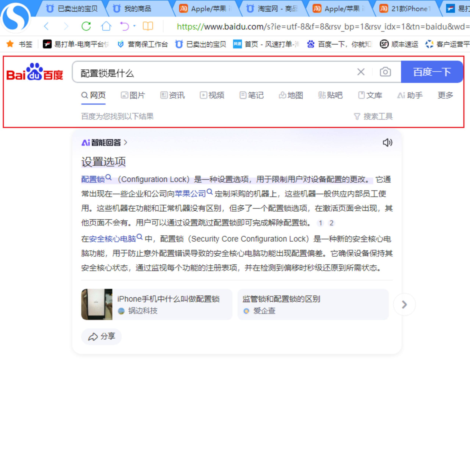The height and width of the screenshot is (476, 470).
Task: Open the 苹果公司 hyperlink in answer
Action: point(190,194)
